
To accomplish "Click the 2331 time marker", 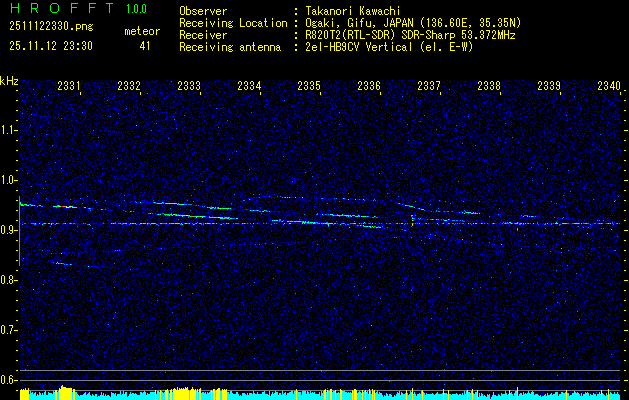I will (69, 86).
